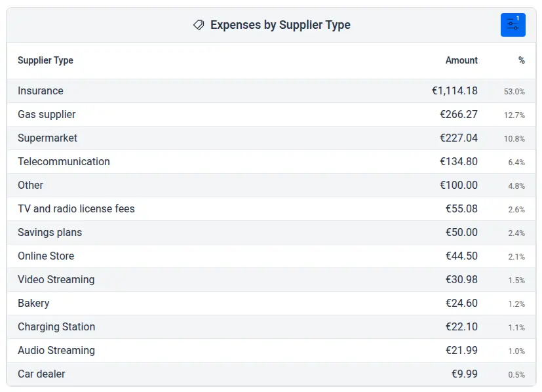Click the Video Streaming amount €30.98

[x=461, y=280]
